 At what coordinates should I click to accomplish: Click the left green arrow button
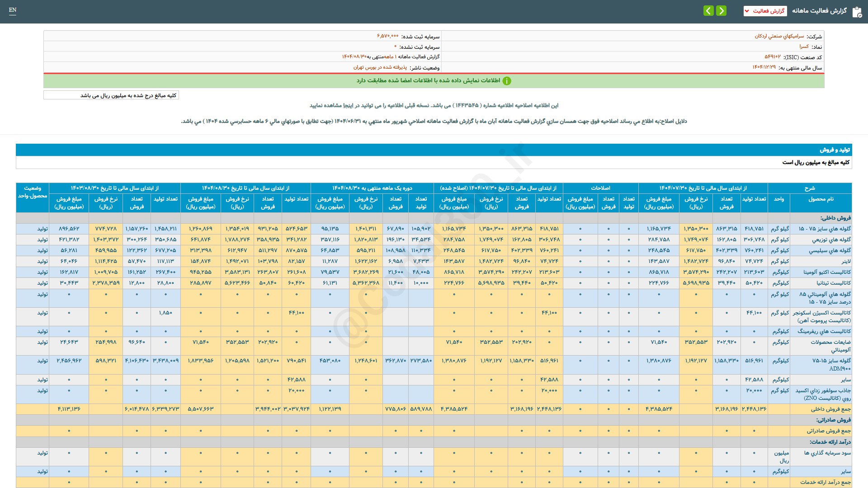pos(708,10)
